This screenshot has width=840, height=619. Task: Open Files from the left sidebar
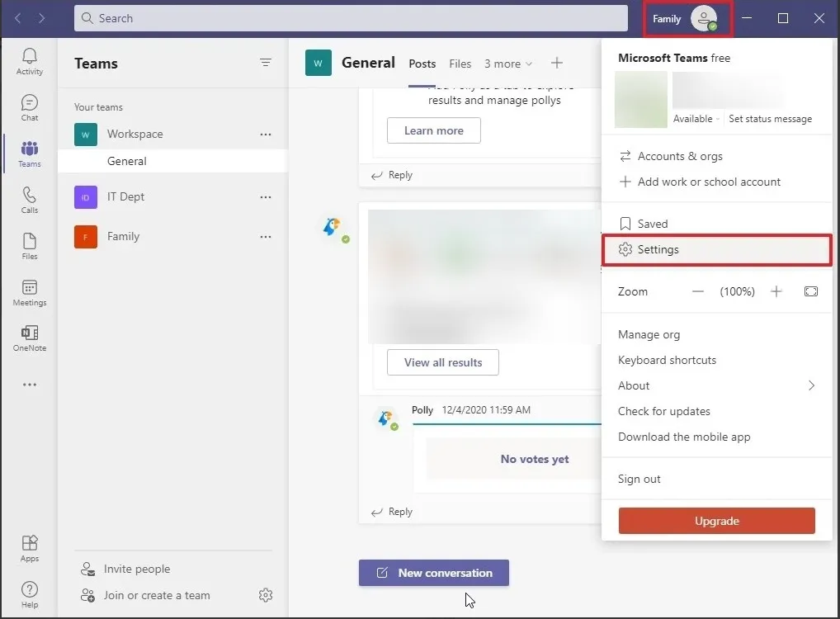[30, 246]
